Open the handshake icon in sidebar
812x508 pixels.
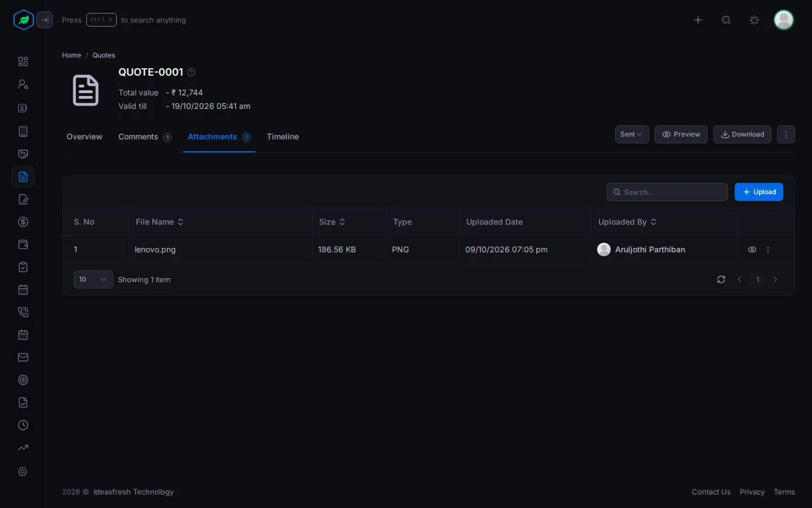point(23,154)
